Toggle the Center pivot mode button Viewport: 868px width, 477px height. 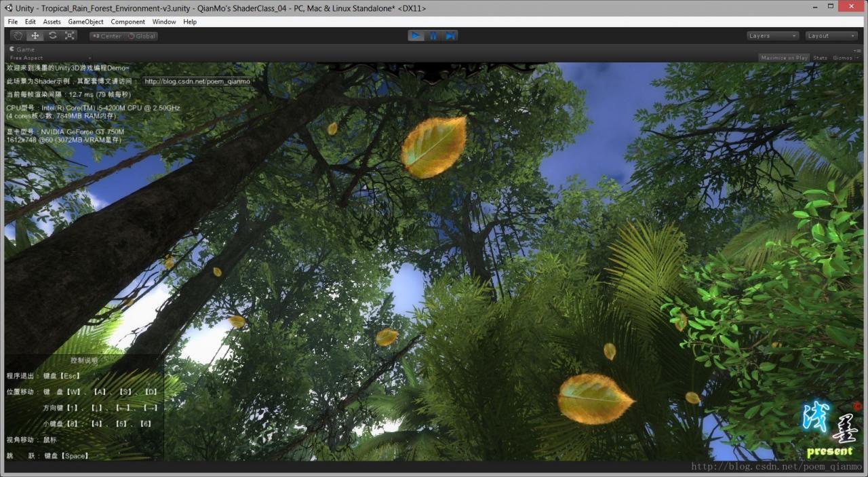[106, 36]
